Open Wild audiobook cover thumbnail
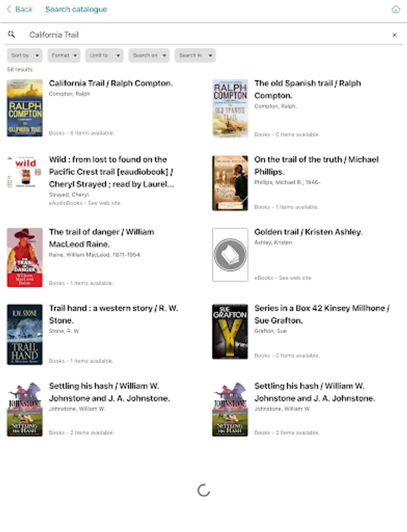 [24, 172]
